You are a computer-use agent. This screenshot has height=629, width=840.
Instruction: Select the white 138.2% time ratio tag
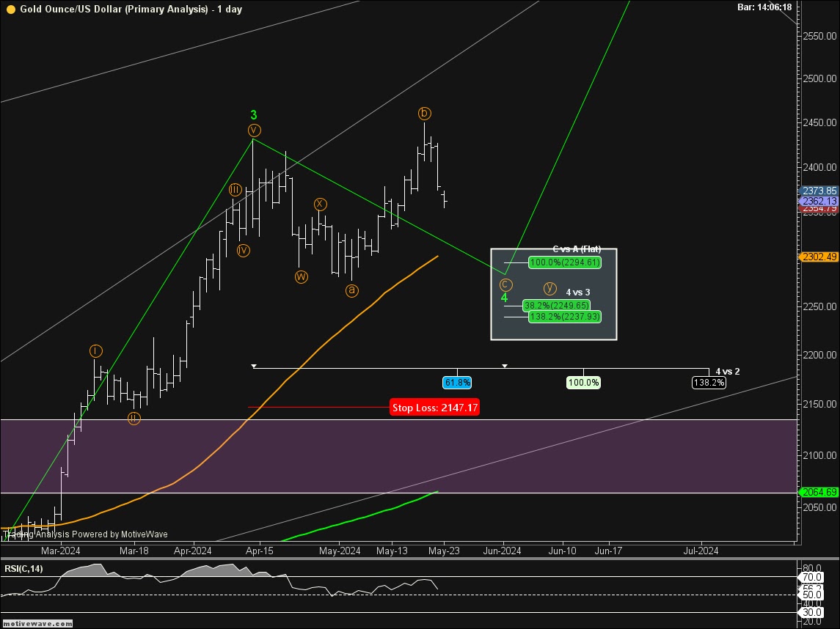tap(709, 383)
